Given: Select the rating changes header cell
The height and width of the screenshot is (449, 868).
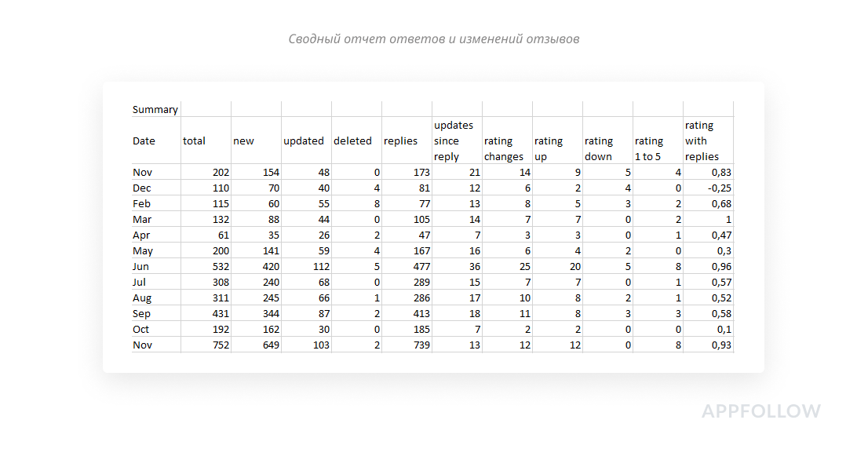Looking at the screenshot, I should click(x=504, y=149).
